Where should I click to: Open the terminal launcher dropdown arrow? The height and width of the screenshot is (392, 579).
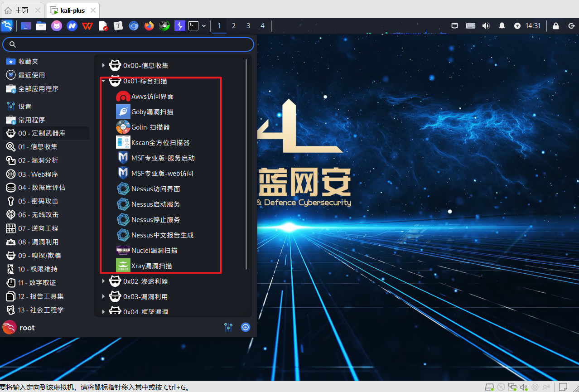coord(204,26)
